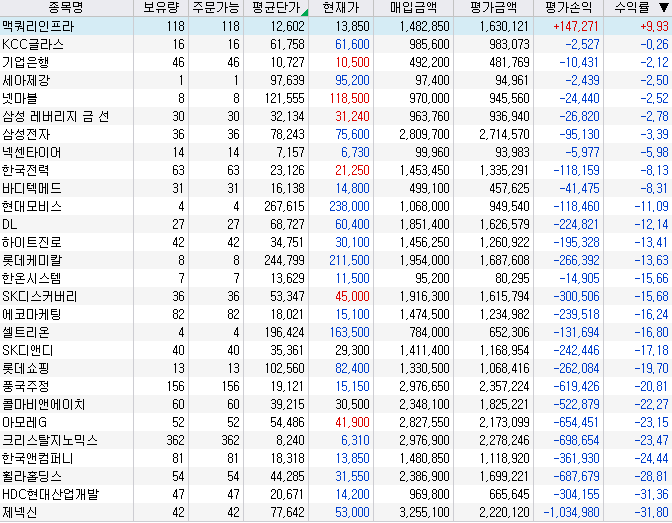
Task: Click 평가금액 column header
Action: click(493, 8)
